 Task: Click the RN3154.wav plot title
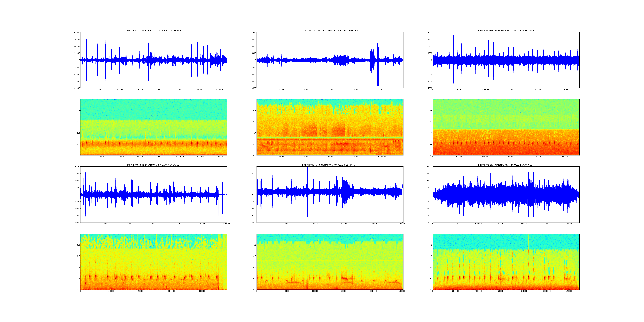point(153,31)
